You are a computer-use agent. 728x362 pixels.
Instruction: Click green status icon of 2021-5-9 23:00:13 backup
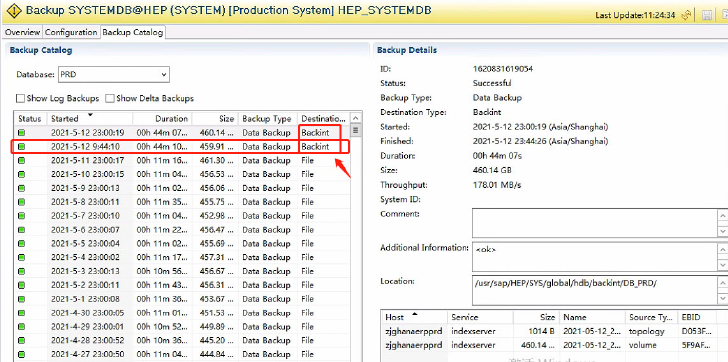[x=21, y=188]
